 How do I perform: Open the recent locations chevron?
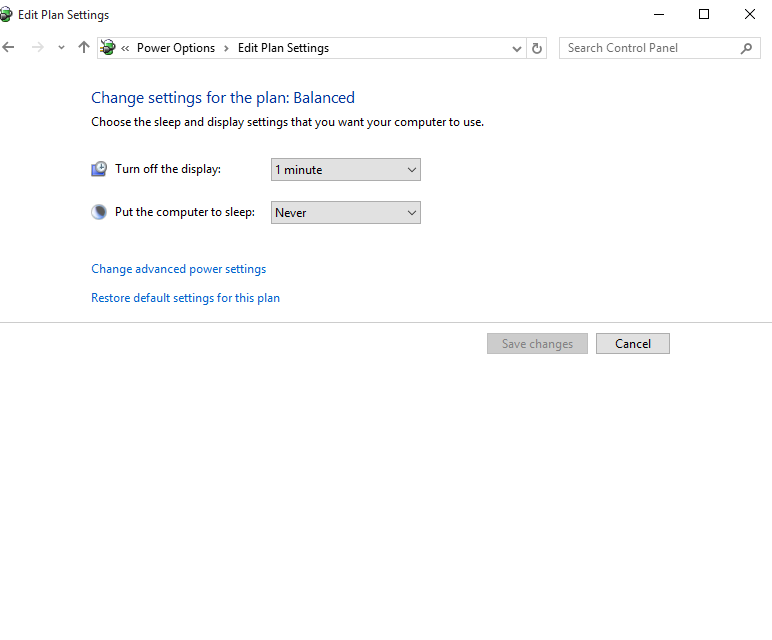pos(61,48)
